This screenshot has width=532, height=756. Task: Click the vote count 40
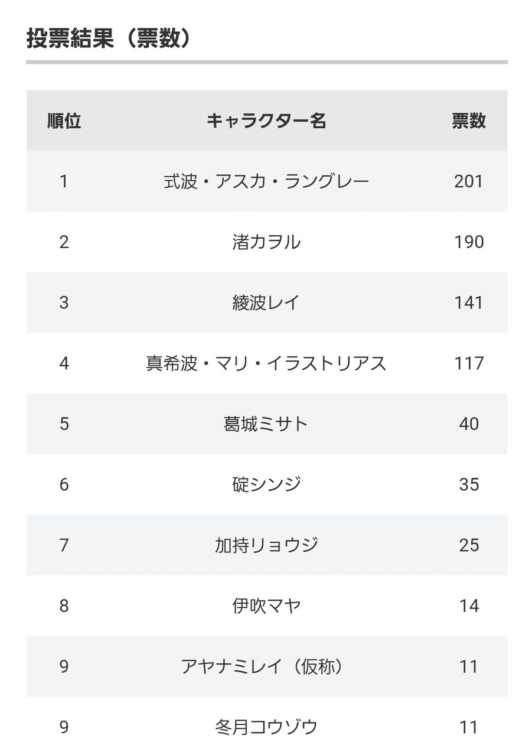[469, 424]
